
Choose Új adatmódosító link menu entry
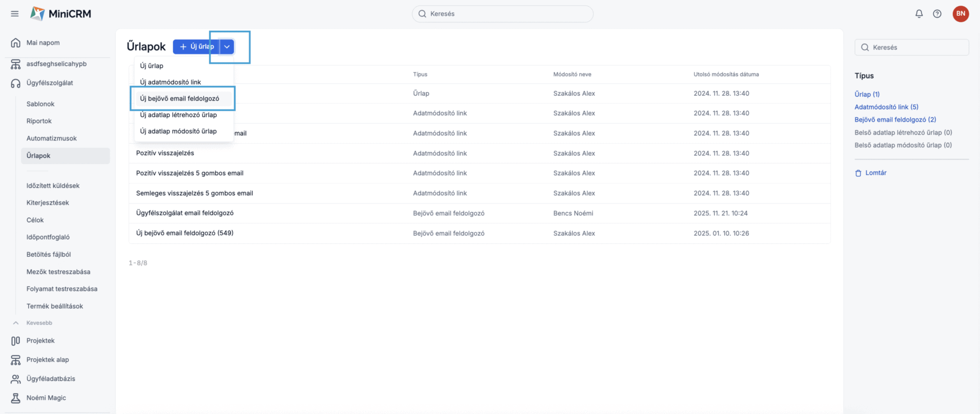[x=170, y=82]
